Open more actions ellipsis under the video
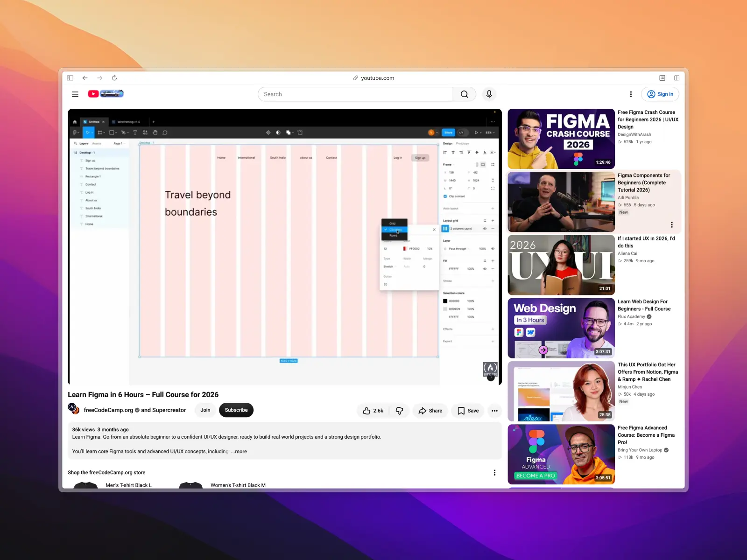The width and height of the screenshot is (747, 560). coord(494,411)
